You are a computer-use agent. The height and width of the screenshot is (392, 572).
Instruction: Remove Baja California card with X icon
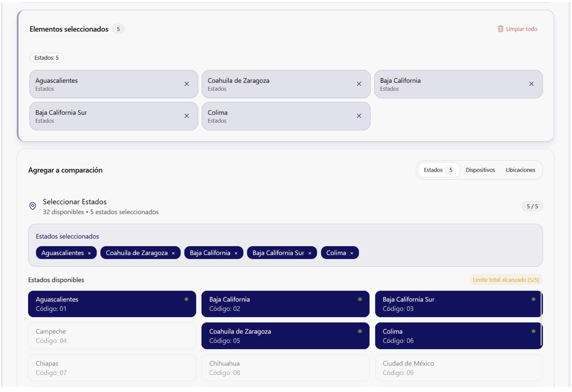531,84
